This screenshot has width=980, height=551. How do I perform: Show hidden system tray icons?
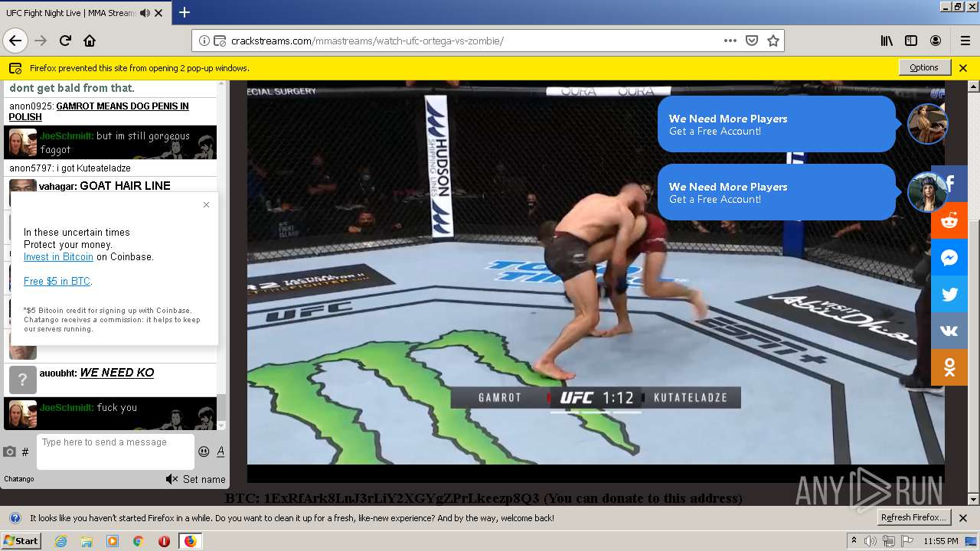click(x=854, y=540)
